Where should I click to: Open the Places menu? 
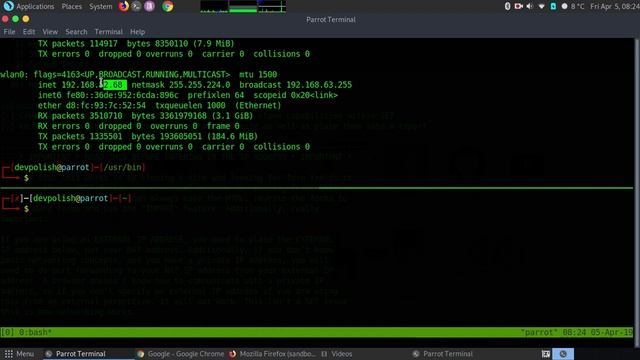(x=71, y=7)
